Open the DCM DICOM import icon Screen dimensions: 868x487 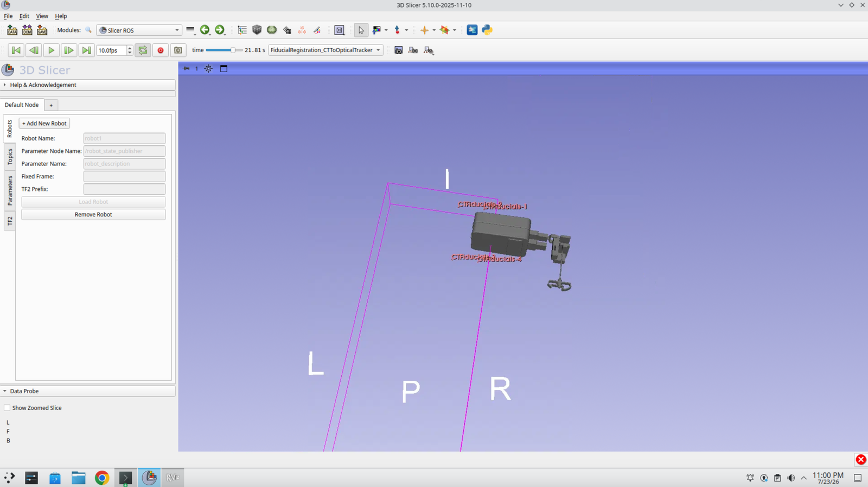27,30
